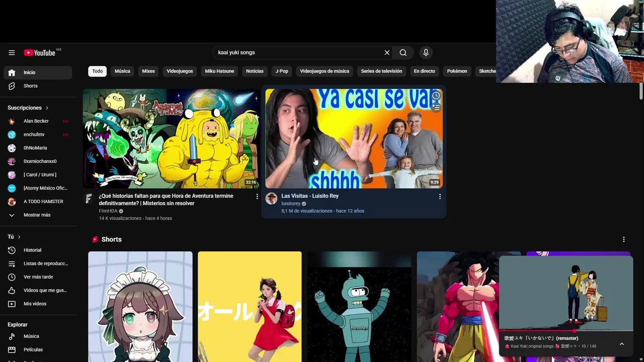Open luisitorey channel avatar
The width and height of the screenshot is (644, 362).
point(272,199)
